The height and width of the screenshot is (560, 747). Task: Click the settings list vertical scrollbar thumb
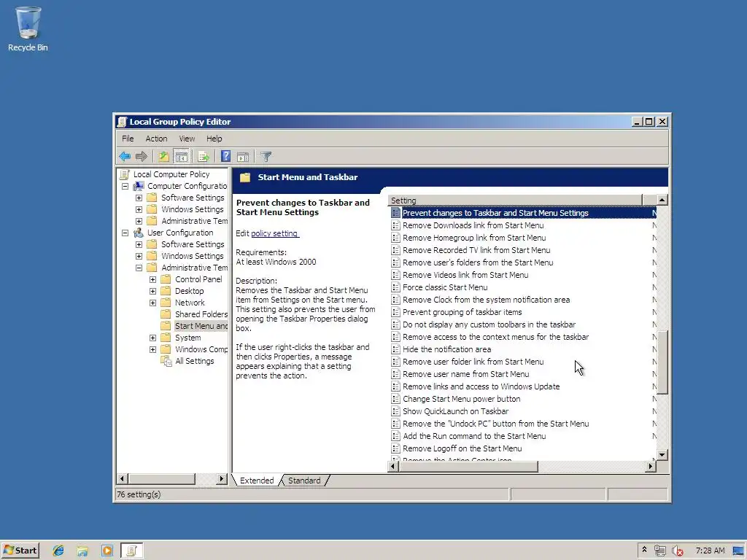(662, 362)
